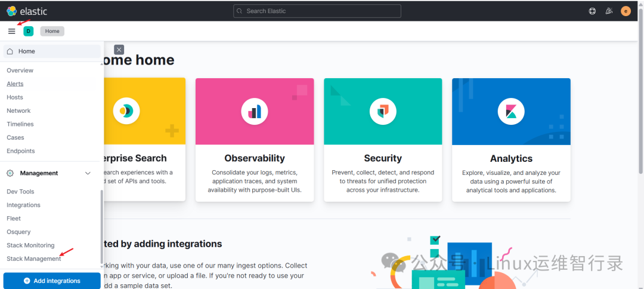This screenshot has height=289, width=644.
Task: Open Alerts in side navigation
Action: point(15,84)
